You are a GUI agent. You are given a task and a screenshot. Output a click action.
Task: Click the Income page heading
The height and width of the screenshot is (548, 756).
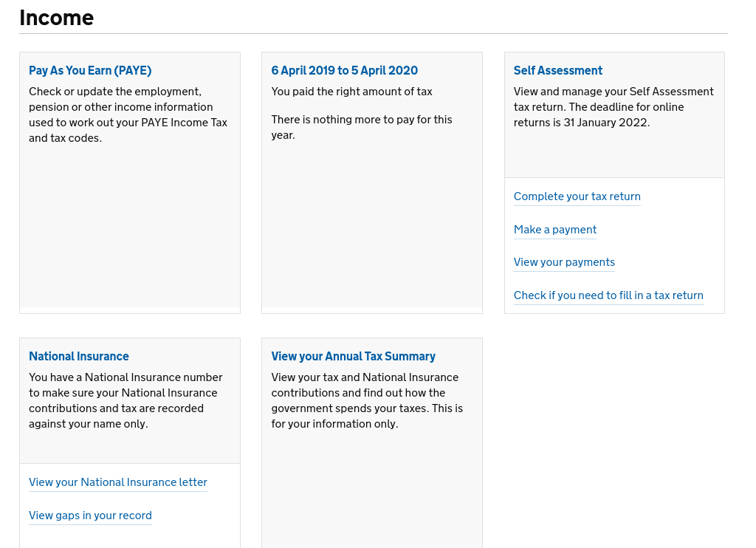[x=57, y=18]
